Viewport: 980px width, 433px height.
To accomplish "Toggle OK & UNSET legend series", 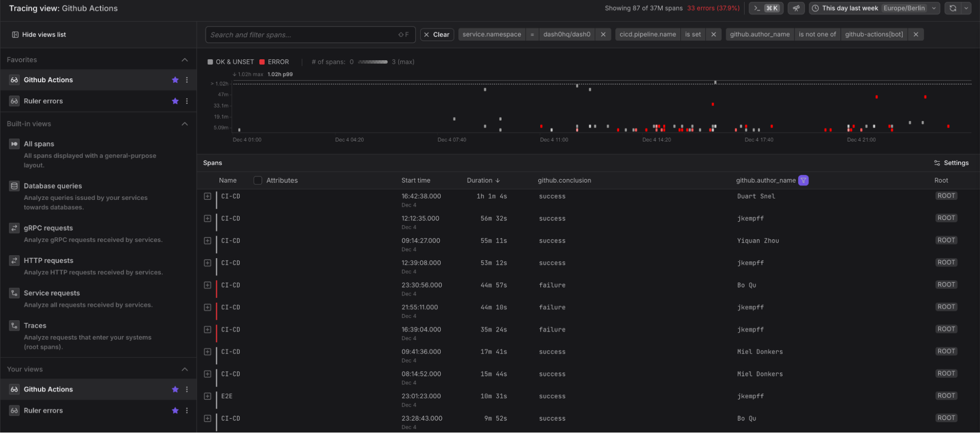I will 230,62.
